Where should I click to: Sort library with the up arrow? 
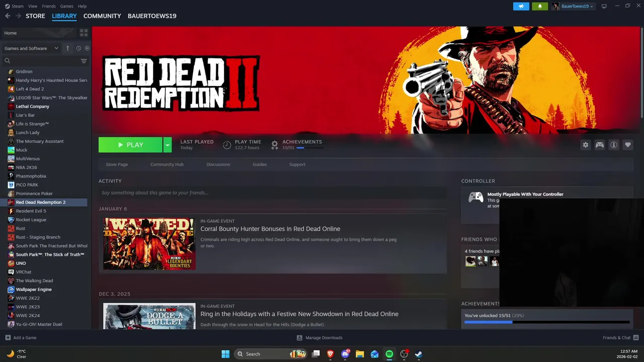point(68,48)
